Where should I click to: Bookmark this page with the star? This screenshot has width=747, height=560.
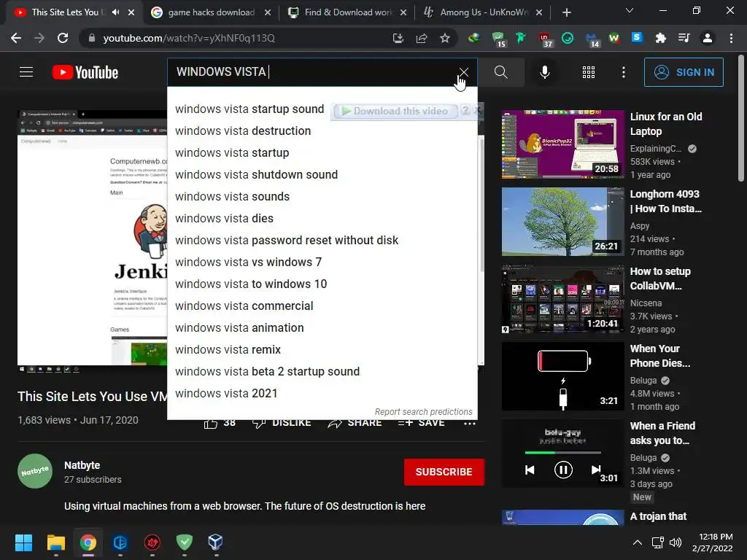tap(445, 38)
